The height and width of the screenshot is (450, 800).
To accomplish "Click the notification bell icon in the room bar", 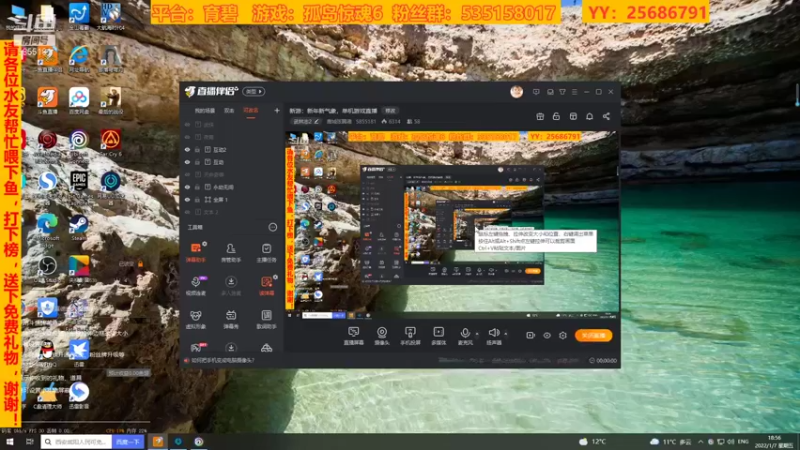I will pos(589,116).
